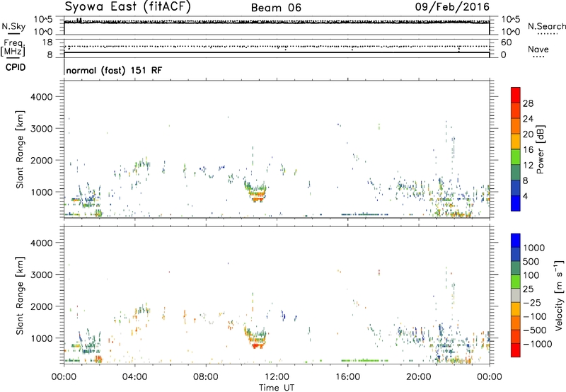
Task: Click the "500" velocity color bar label
Action: click(x=531, y=262)
